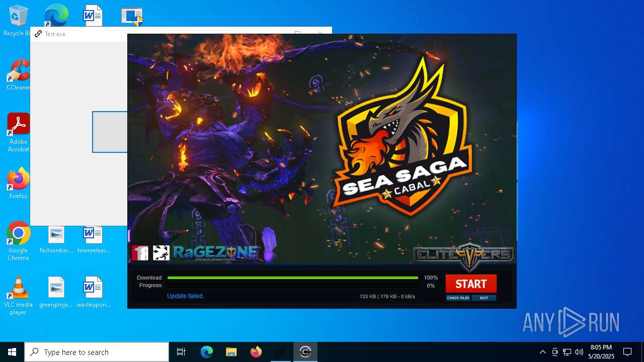
Task: Click the '133 KB | 179 KB - 0 kB/s' text
Action: point(387,297)
